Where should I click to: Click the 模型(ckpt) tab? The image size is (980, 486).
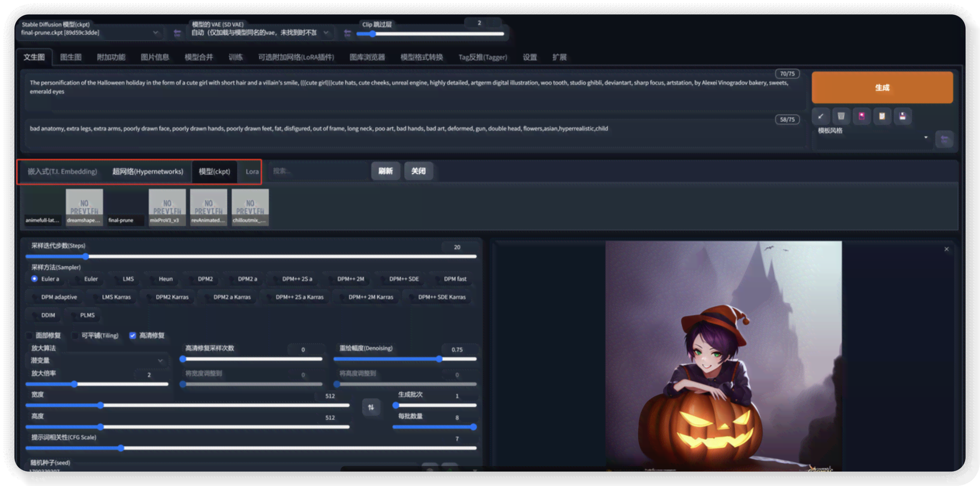[214, 170]
